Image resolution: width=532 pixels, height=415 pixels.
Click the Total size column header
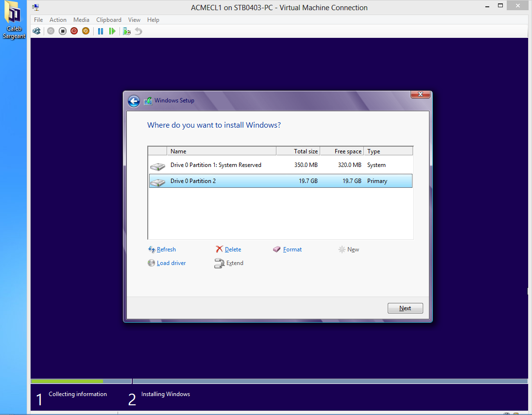(298, 151)
